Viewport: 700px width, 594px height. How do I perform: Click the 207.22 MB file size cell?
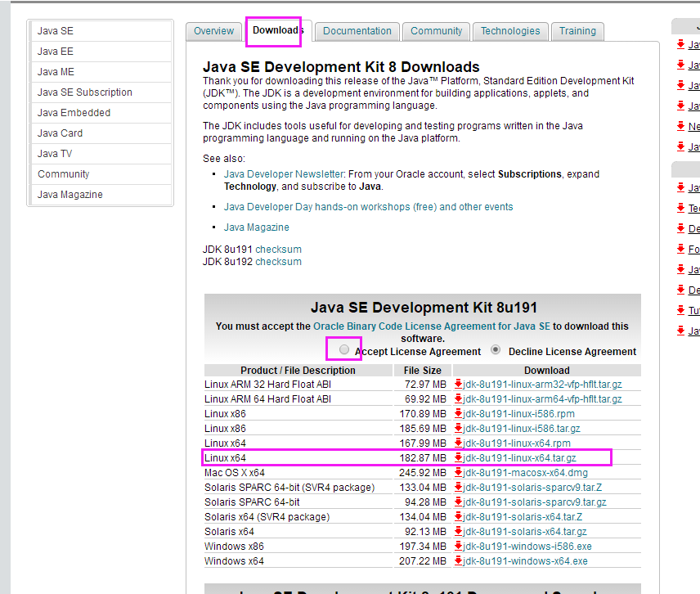coord(423,561)
